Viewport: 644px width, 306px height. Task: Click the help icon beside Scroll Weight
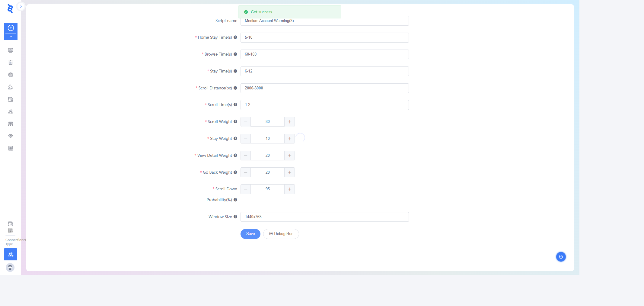pyautogui.click(x=235, y=122)
